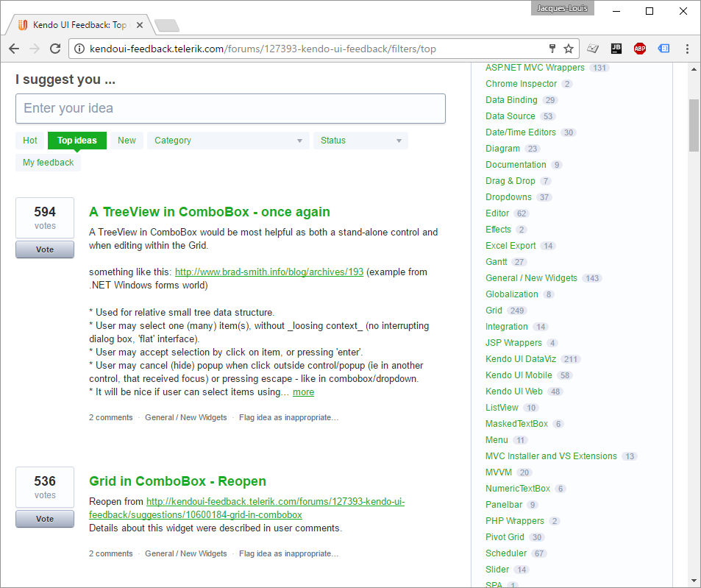This screenshot has height=588, width=701.
Task: Open the Diagram category
Action: pos(502,149)
